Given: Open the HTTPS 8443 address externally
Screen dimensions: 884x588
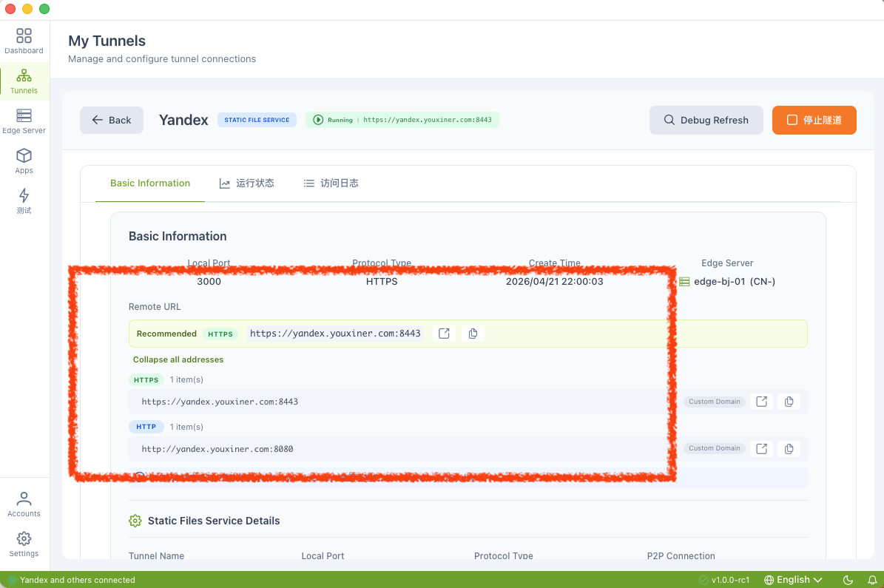Looking at the screenshot, I should pos(762,402).
